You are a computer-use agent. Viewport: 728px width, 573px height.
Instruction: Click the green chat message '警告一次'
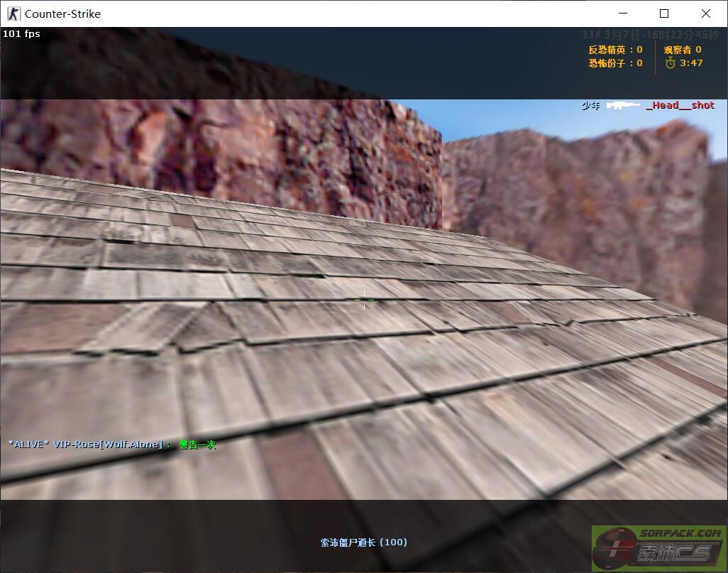[x=198, y=445]
